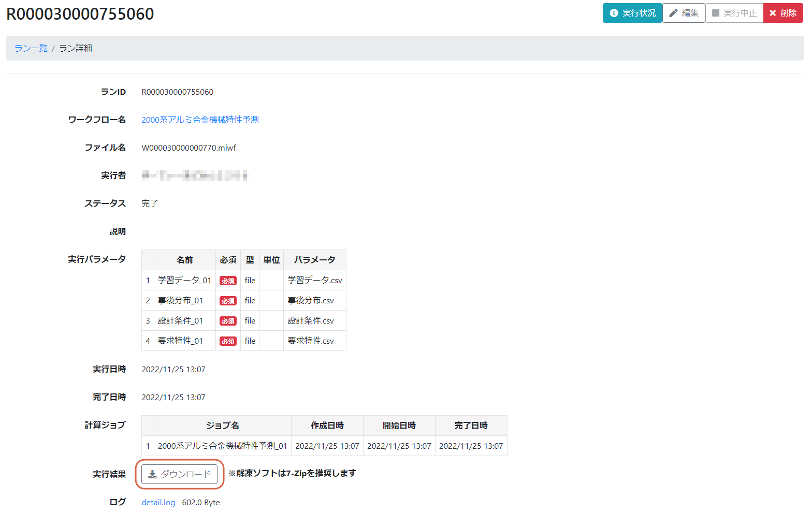This screenshot has width=812, height=513.
Task: Click the 単位 column header
Action: pos(271,260)
